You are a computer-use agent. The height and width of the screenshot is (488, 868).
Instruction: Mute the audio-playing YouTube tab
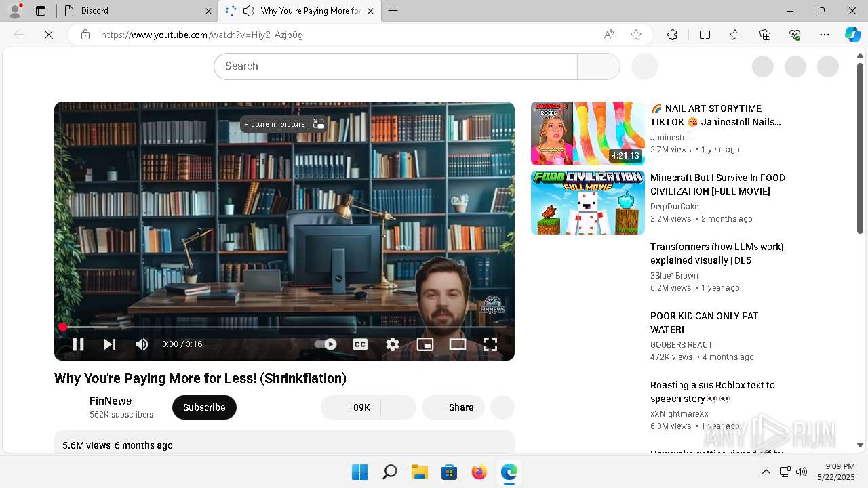click(x=249, y=11)
